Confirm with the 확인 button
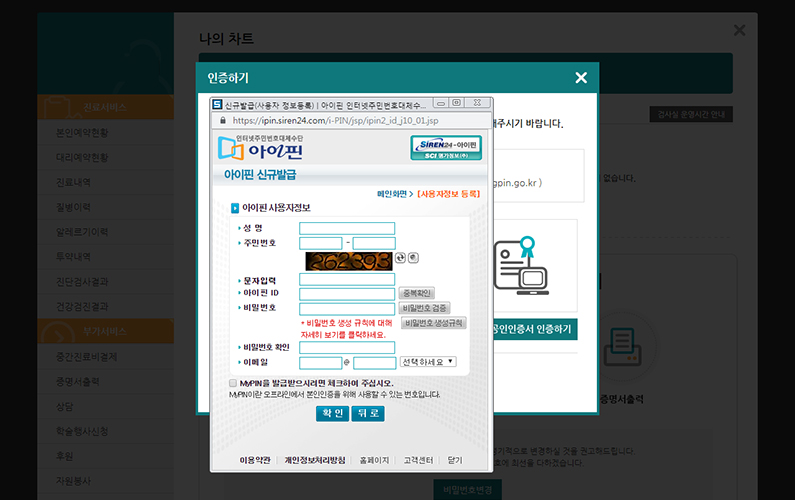Viewport: 795px width, 500px height. [x=332, y=413]
